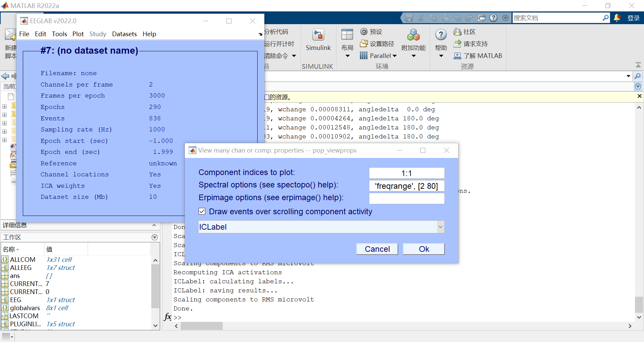Open 设置路径 set path dialog
Screen dimensions: 644x342
[x=377, y=44]
